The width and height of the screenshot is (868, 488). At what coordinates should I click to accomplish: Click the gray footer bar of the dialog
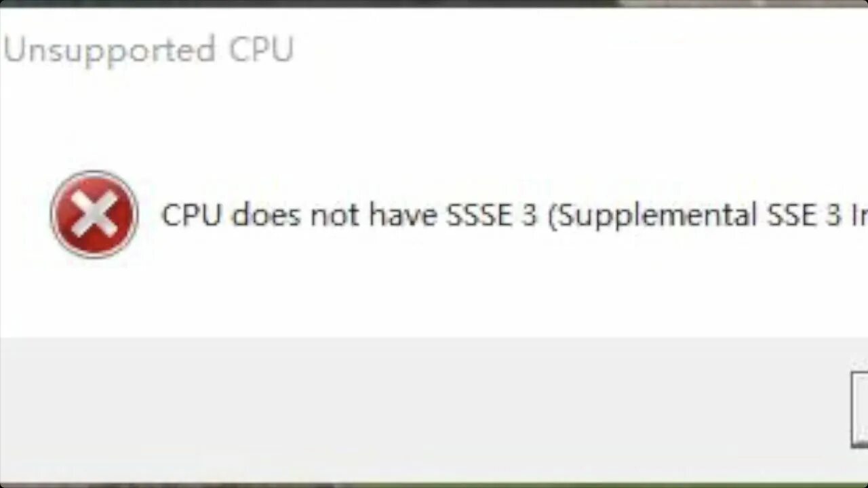(x=434, y=409)
